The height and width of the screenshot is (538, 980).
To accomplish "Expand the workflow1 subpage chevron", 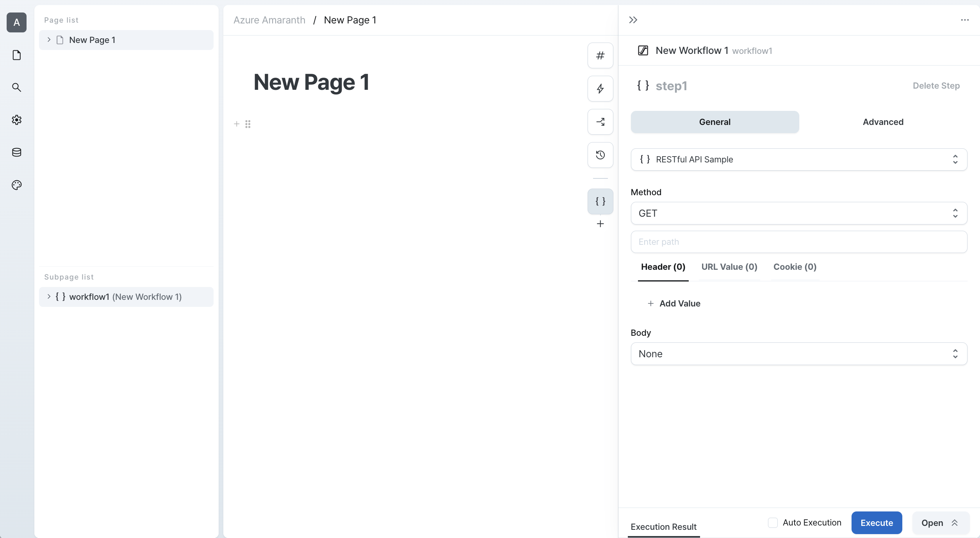I will (x=49, y=297).
